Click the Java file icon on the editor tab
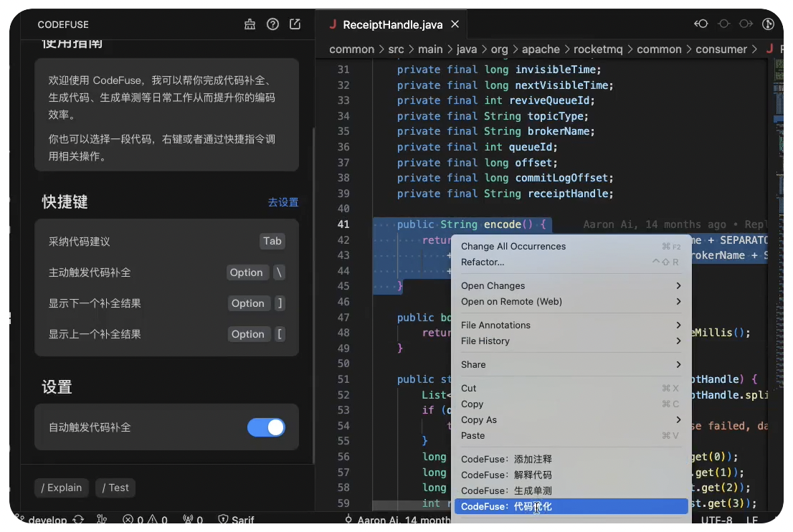This screenshot has height=532, width=793. tap(333, 24)
